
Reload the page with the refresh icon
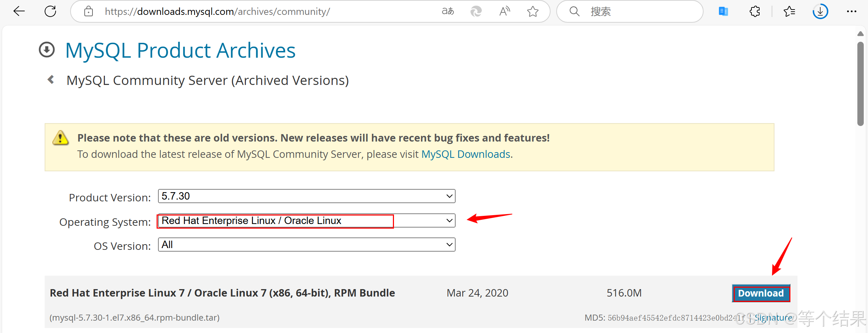click(50, 11)
